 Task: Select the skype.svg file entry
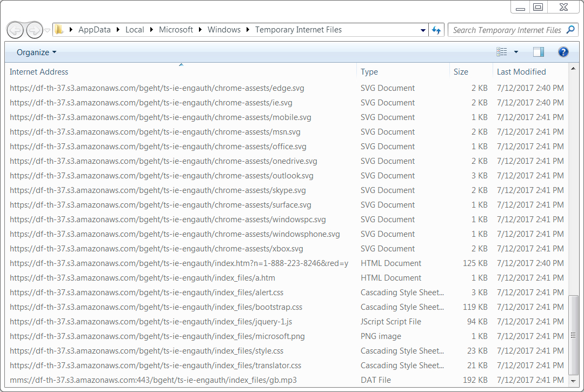pos(287,190)
